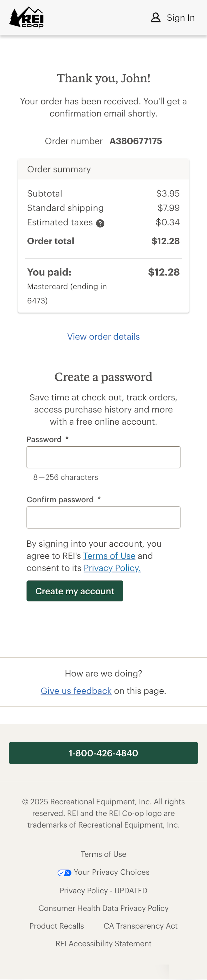The image size is (207, 980).
Task: Click into Confirm password field
Action: (x=103, y=517)
